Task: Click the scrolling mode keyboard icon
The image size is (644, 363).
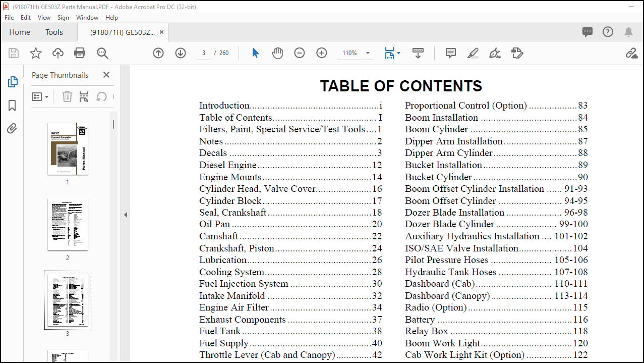Action: point(418,53)
